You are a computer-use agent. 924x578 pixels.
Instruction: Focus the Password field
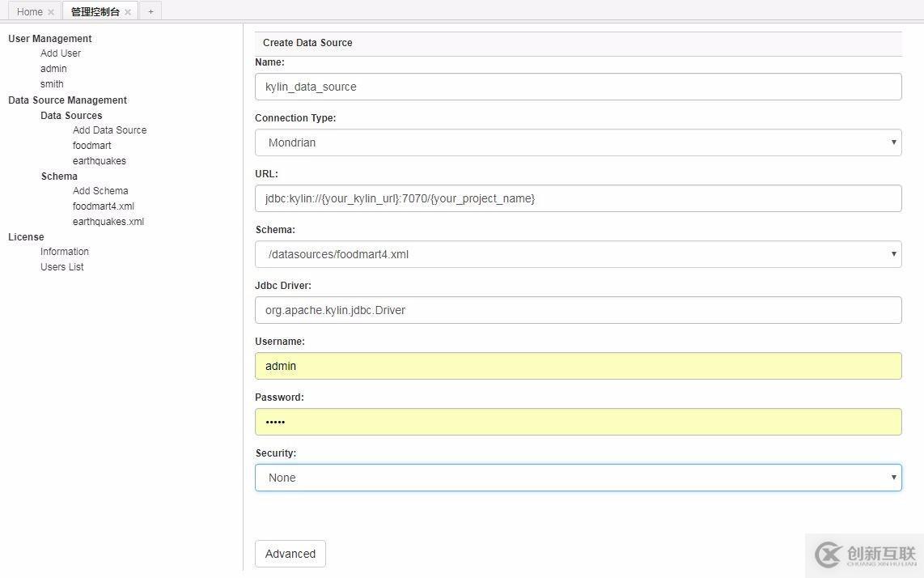(x=578, y=422)
